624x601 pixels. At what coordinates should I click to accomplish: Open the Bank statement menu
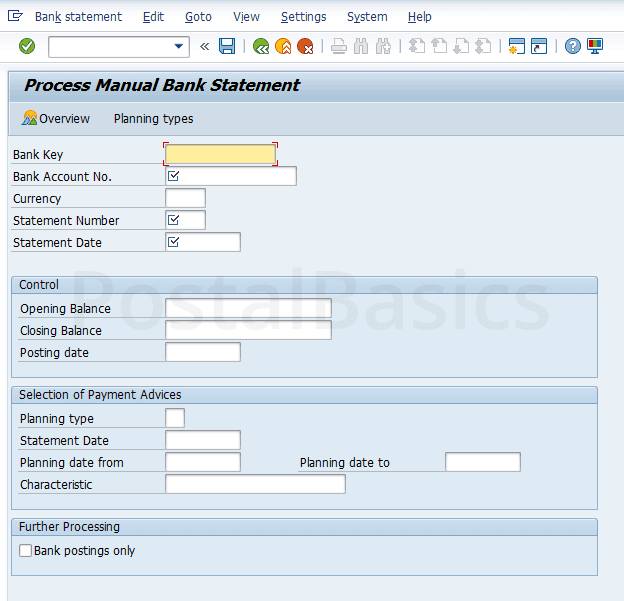pyautogui.click(x=78, y=17)
